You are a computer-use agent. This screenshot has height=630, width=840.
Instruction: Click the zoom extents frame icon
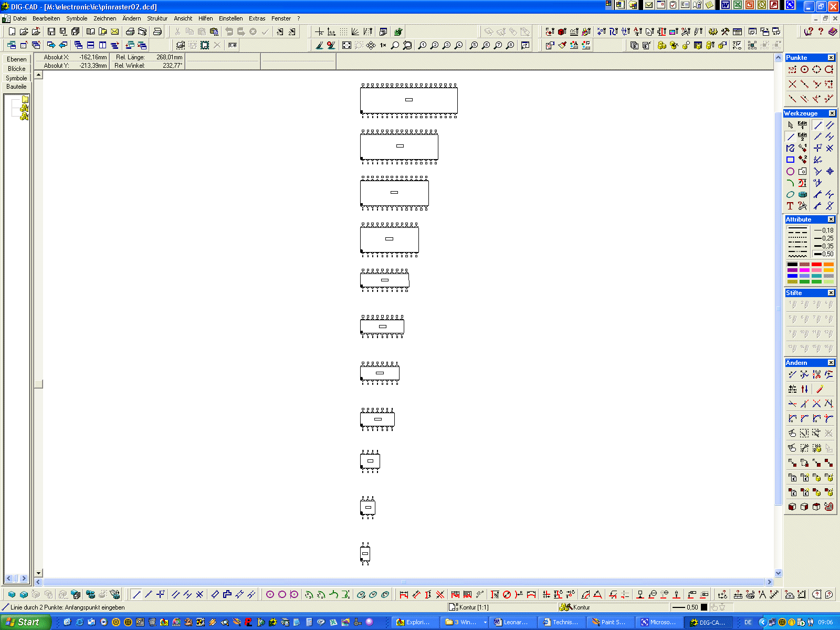point(346,45)
